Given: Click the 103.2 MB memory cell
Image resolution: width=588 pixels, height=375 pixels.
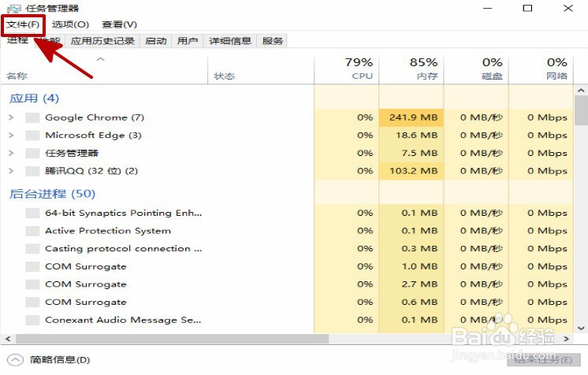Looking at the screenshot, I should 411,171.
